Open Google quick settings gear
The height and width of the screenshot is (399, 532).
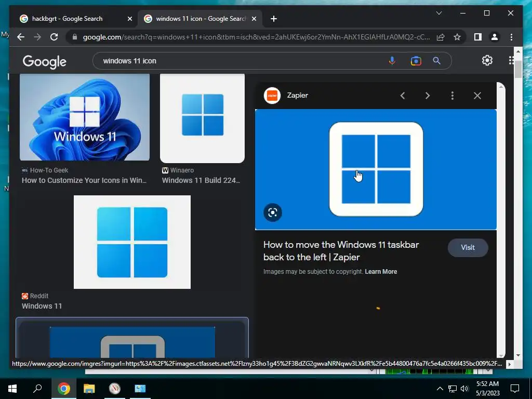click(x=487, y=60)
